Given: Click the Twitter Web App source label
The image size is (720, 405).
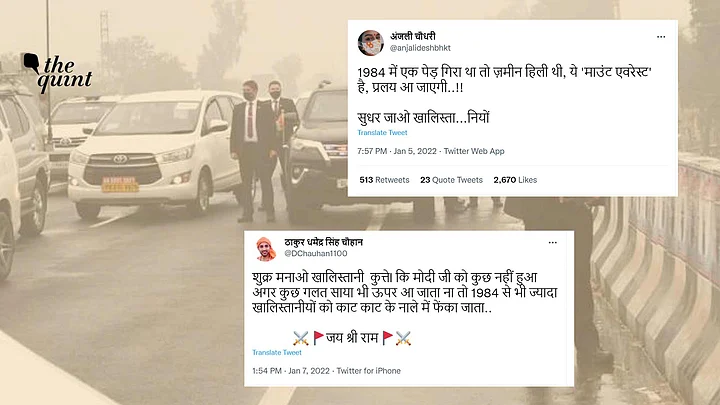Looking at the screenshot, I should [x=474, y=151].
